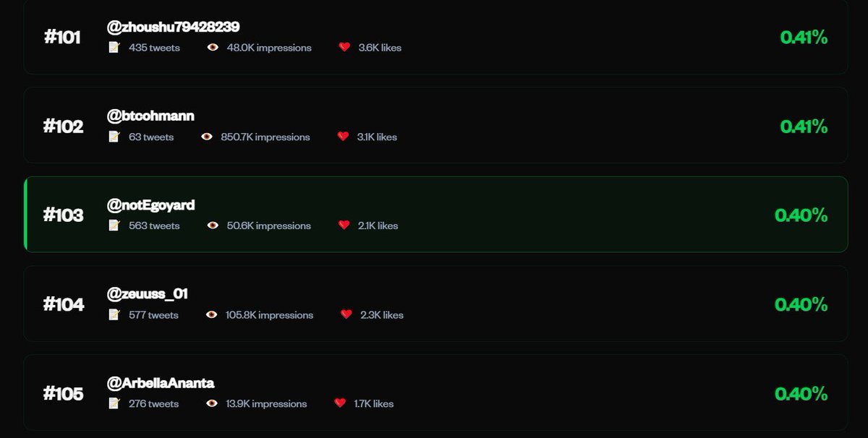868x438 pixels.
Task: Click the heart icon beside 3.1K likes
Action: [344, 137]
